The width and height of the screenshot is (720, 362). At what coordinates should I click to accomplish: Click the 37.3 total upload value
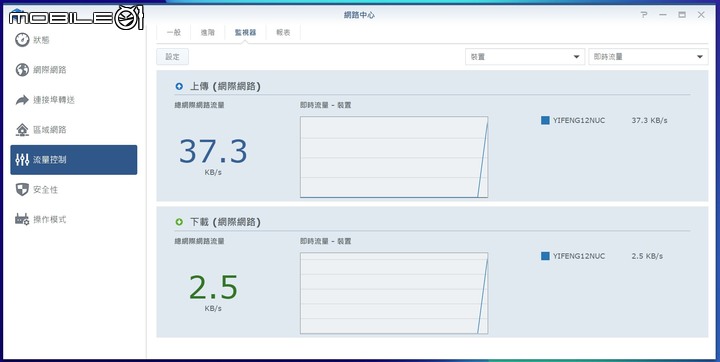pyautogui.click(x=213, y=152)
